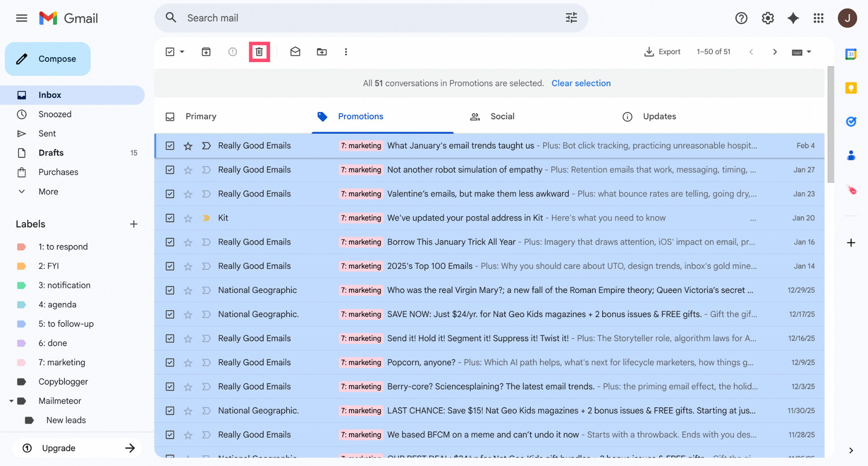Open the Gemini sparkle icon
The image size is (868, 466).
coord(793,18)
